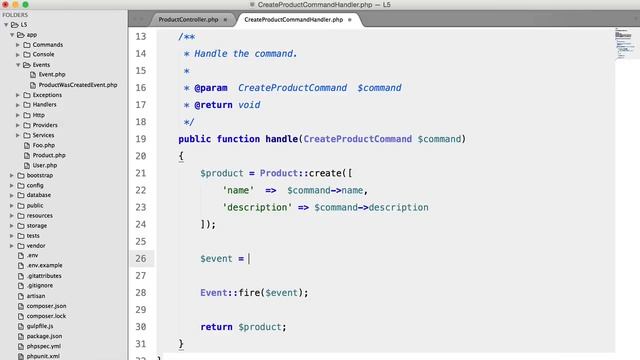Click the artisan file icon
Viewport: 640px width, 360px height.
pos(21,296)
